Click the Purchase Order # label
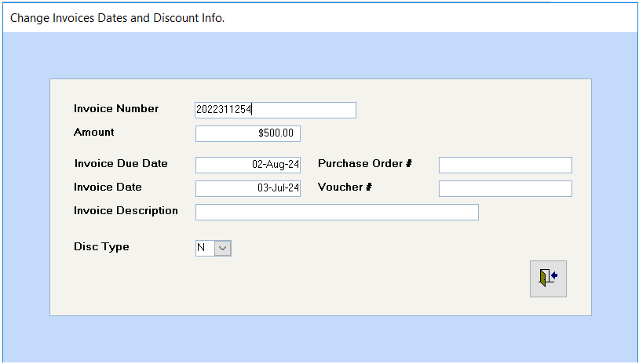This screenshot has width=639, height=364. click(365, 164)
